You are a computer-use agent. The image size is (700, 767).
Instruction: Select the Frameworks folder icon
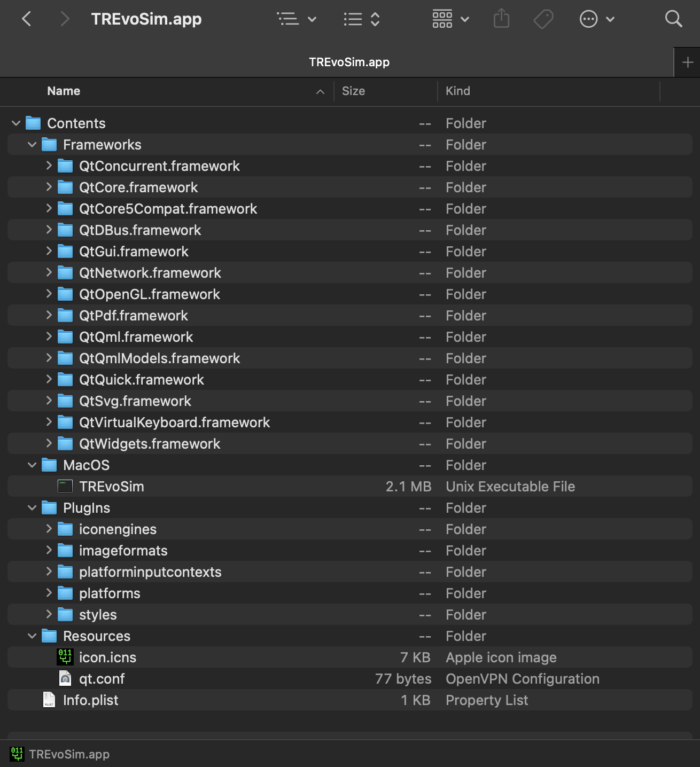(x=49, y=145)
